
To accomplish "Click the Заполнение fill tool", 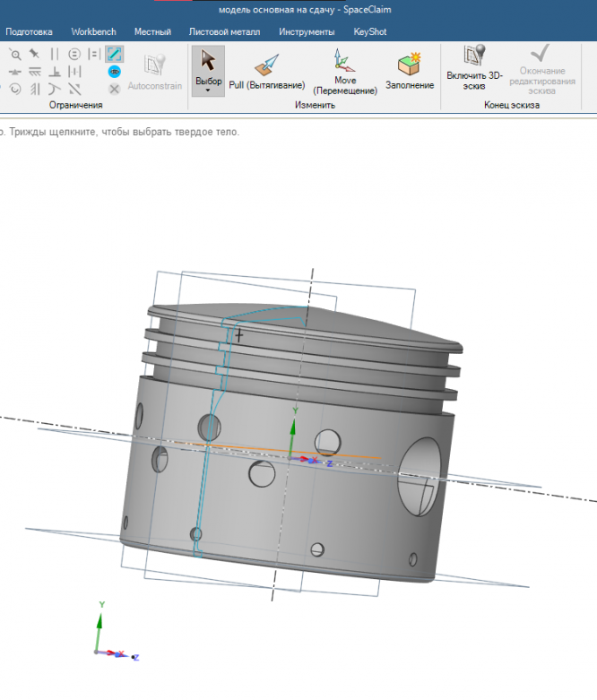I will [x=410, y=72].
